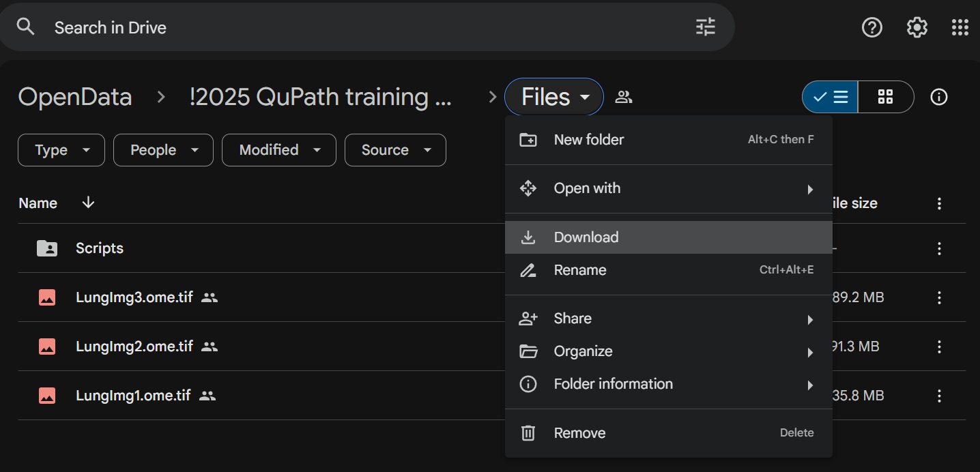980x472 pixels.
Task: Open the Settings gear icon
Action: tap(917, 27)
